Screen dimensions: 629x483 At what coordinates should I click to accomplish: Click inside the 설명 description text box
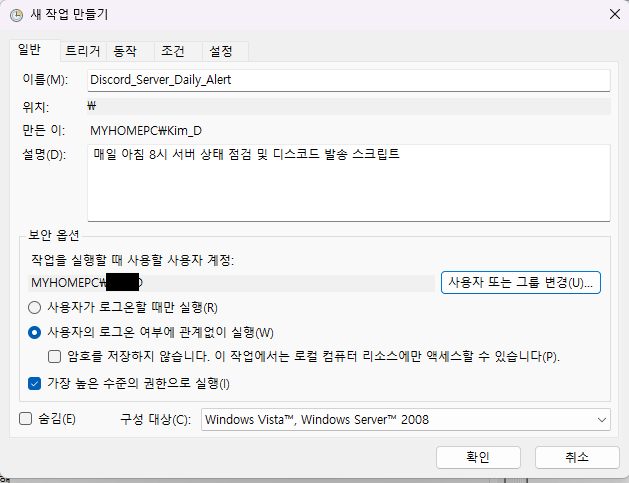[x=348, y=182]
